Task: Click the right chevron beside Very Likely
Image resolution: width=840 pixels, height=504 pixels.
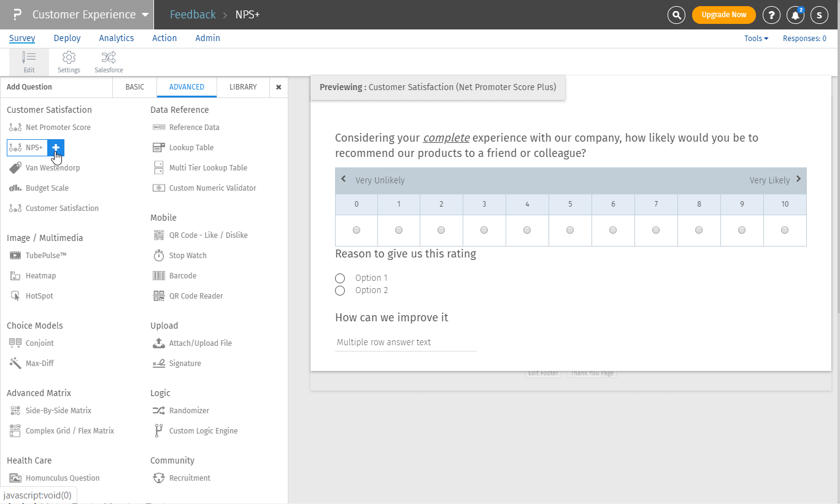Action: (798, 179)
